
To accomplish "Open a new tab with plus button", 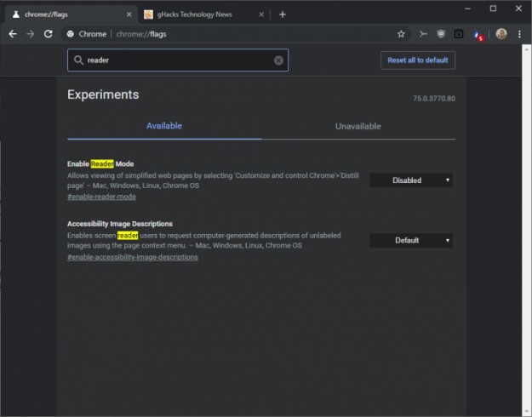I will coord(283,14).
